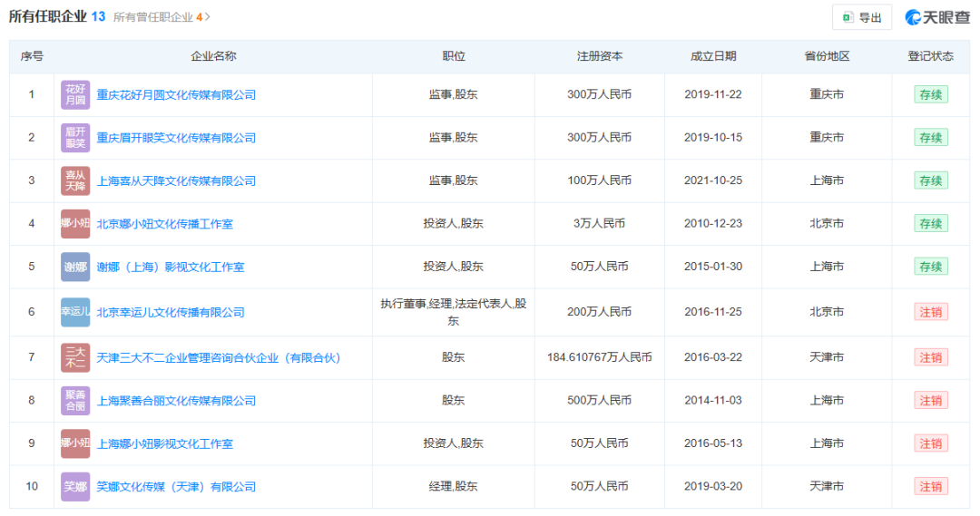980x516 pixels.
Task: Click the 聚善合丽 company logo icon
Action: coord(75,401)
